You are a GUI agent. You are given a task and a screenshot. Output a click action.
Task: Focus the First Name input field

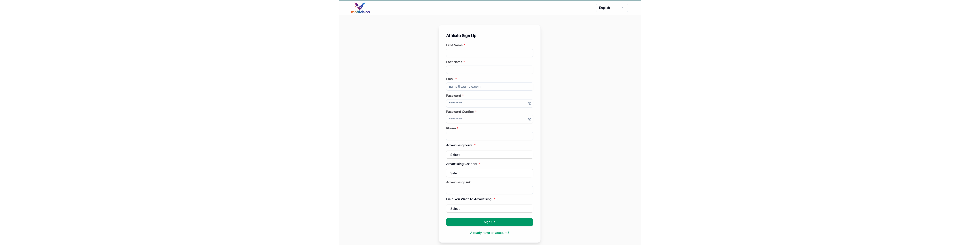coord(489,53)
